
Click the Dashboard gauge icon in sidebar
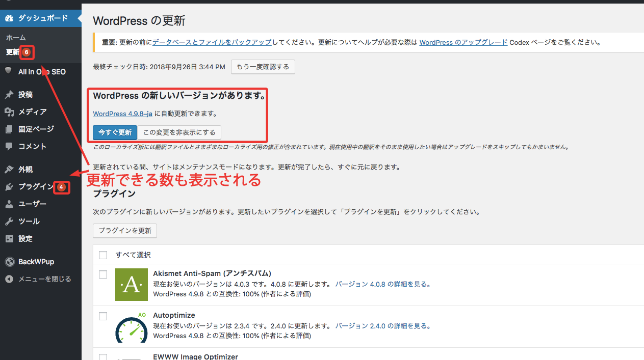(x=9, y=18)
